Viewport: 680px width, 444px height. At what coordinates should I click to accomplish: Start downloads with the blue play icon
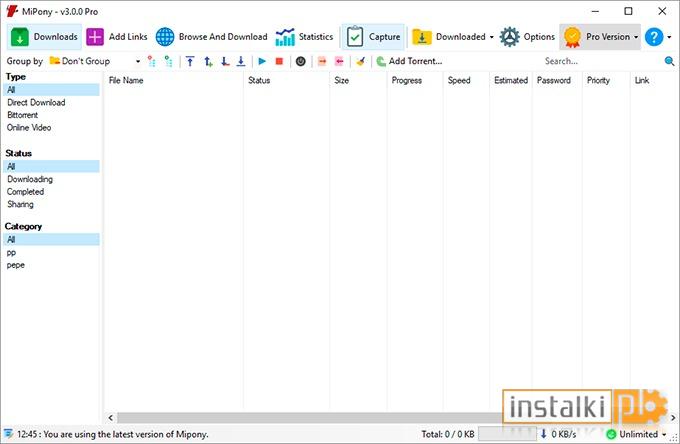[262, 62]
